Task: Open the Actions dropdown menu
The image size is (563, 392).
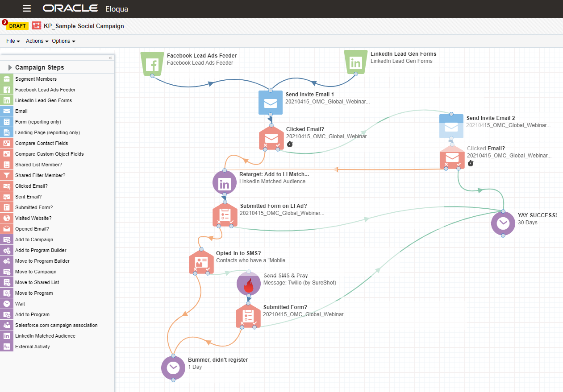Action: pyautogui.click(x=37, y=41)
